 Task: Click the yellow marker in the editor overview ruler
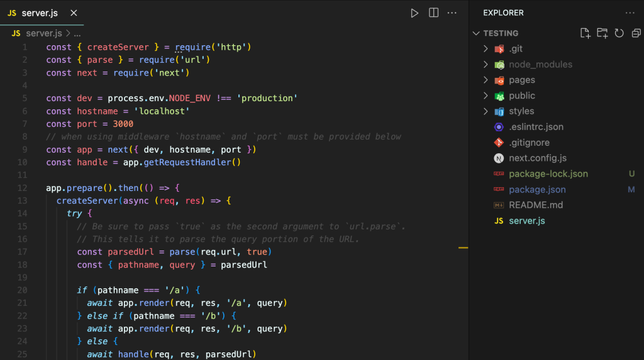(x=464, y=248)
